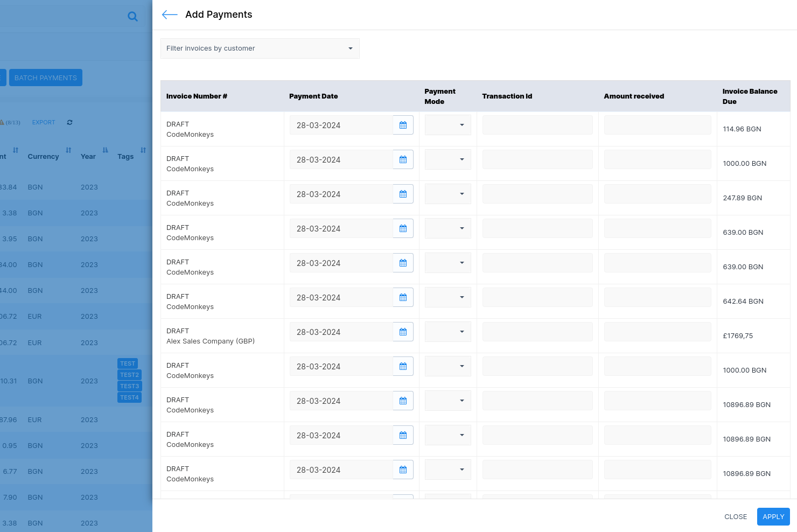Image resolution: width=797 pixels, height=532 pixels.
Task: Click the Close button
Action: coord(735,516)
